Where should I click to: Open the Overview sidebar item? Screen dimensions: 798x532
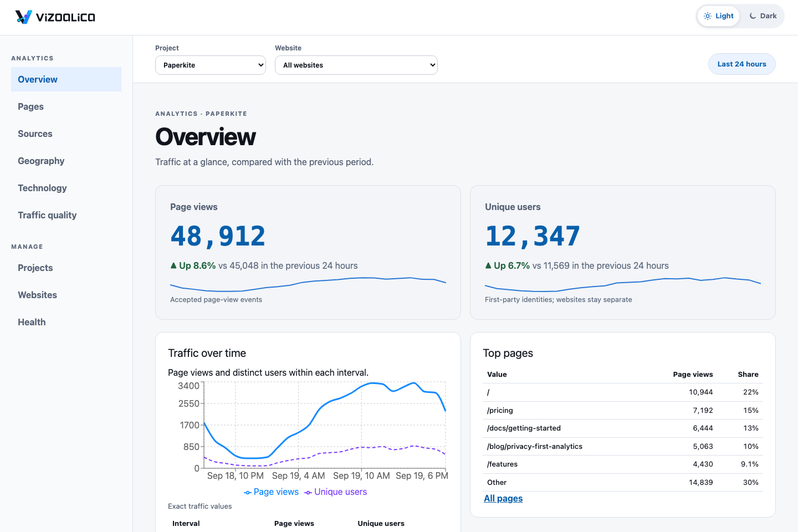66,79
